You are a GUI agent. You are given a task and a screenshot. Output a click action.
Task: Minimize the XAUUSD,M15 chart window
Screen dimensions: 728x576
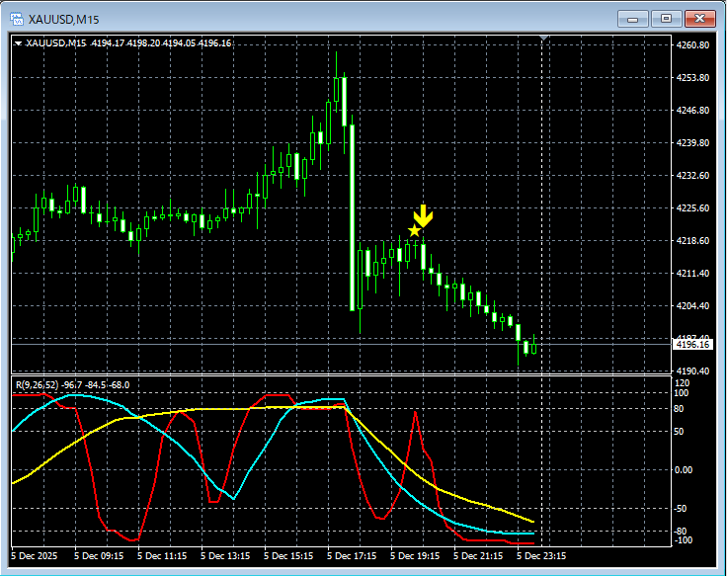coord(635,18)
